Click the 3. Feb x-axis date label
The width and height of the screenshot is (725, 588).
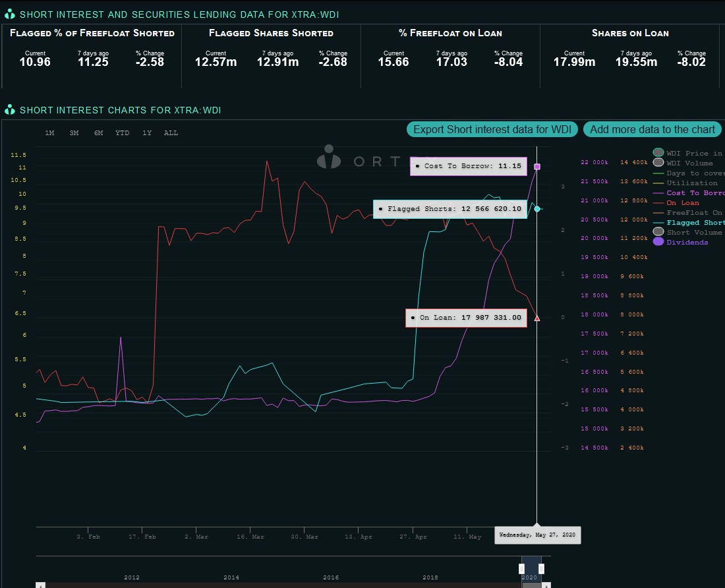(x=88, y=537)
